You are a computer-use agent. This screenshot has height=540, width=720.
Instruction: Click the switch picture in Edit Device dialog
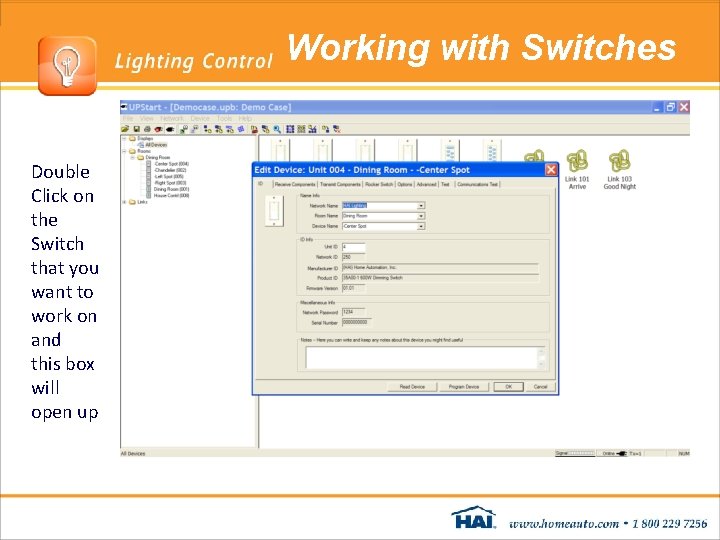coord(274,211)
